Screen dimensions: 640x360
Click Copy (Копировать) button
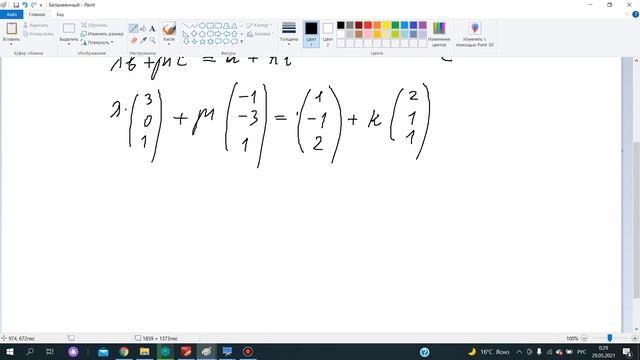[38, 33]
